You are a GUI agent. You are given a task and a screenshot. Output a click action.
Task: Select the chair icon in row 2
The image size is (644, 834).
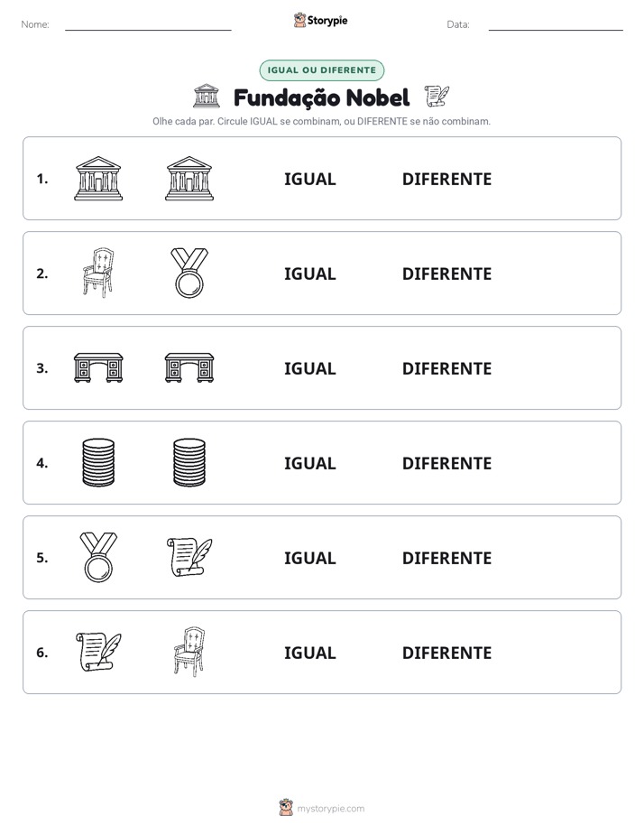click(x=98, y=273)
